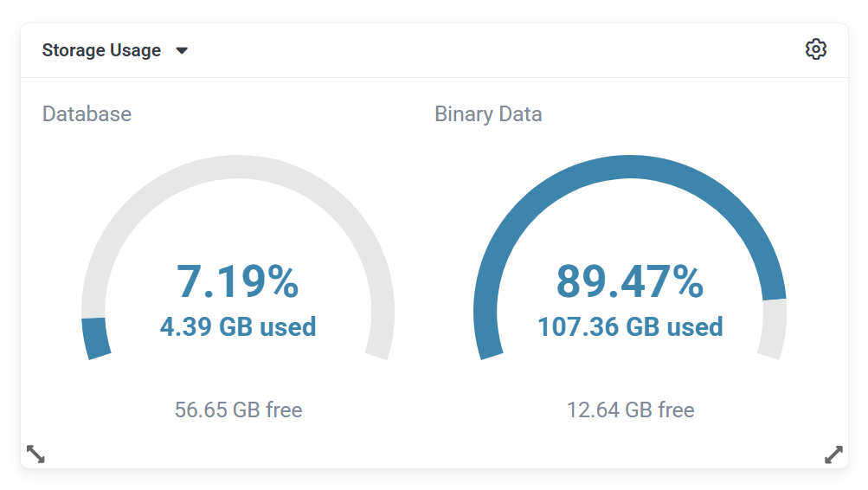Click the 7.19% database usage value

pos(237,281)
